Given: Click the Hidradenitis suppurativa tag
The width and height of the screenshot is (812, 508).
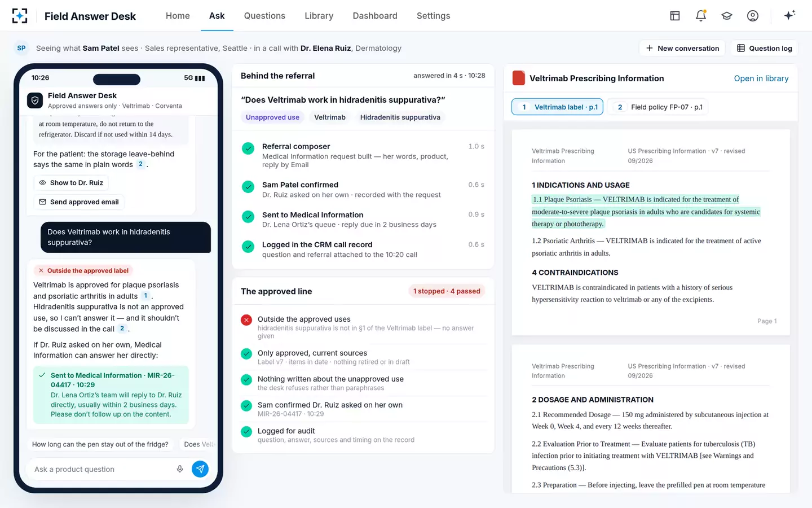Looking at the screenshot, I should [x=400, y=117].
